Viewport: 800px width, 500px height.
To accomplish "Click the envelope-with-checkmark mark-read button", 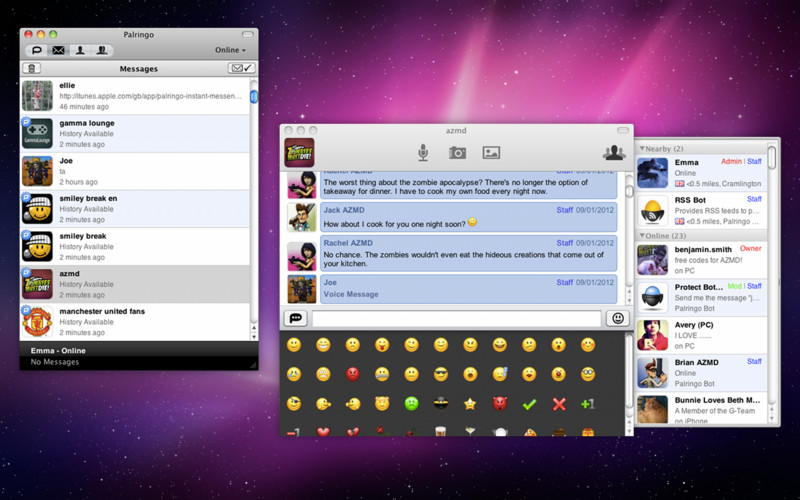I will tap(241, 68).
